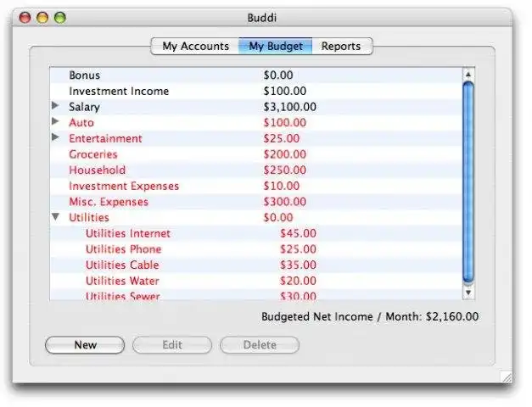Screen dimensions: 532x407
Task: Collapse the Utilities disclosure triangle
Action: (56, 216)
